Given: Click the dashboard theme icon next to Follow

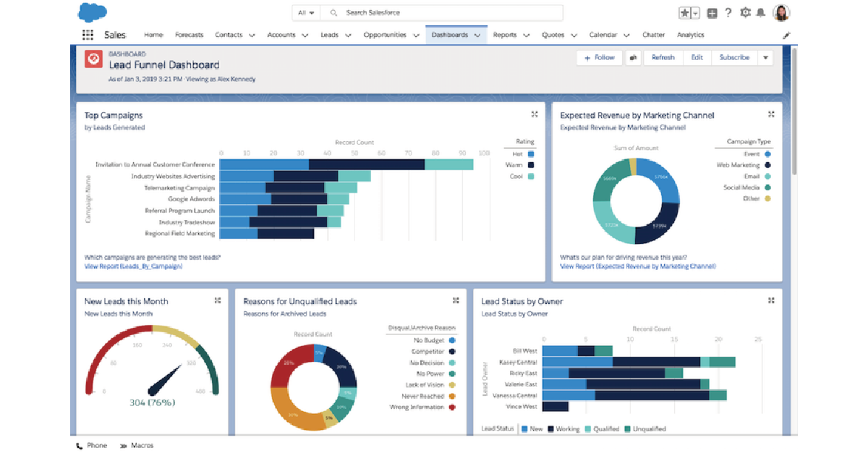Looking at the screenshot, I should point(634,58).
